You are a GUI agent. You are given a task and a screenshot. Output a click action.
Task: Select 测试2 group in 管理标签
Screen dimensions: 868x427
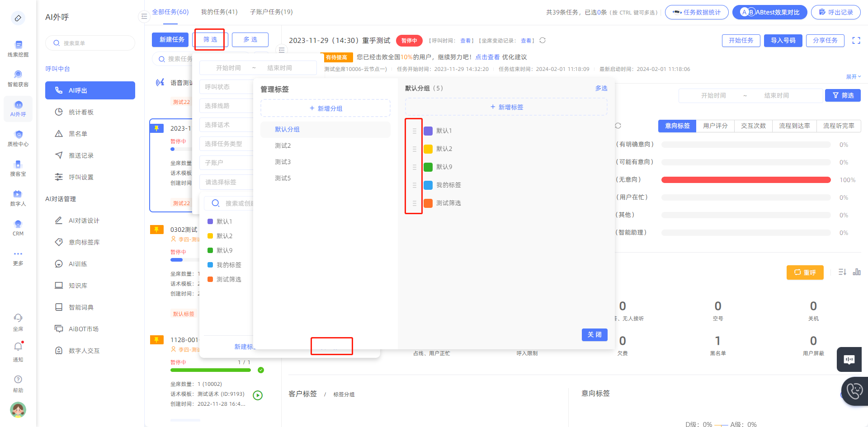click(325, 145)
